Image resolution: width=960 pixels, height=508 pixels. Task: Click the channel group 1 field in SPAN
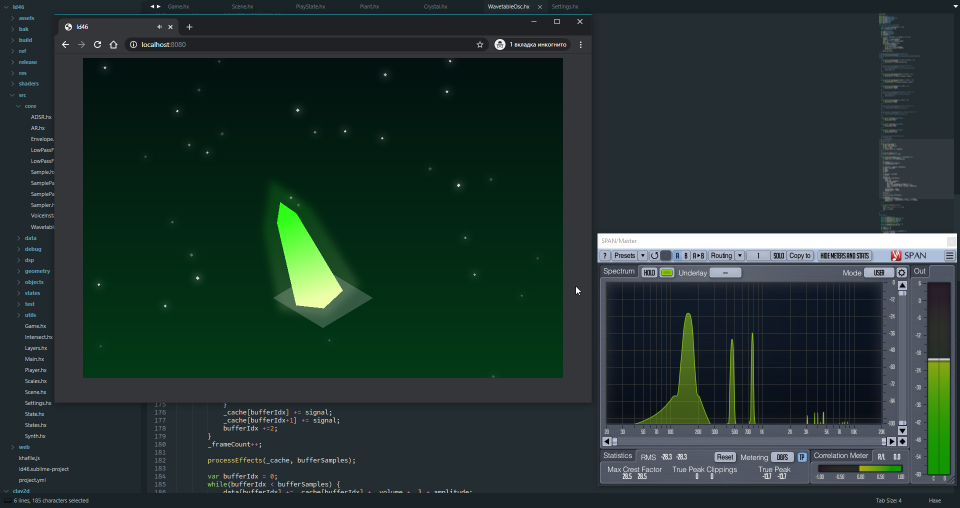(758, 256)
